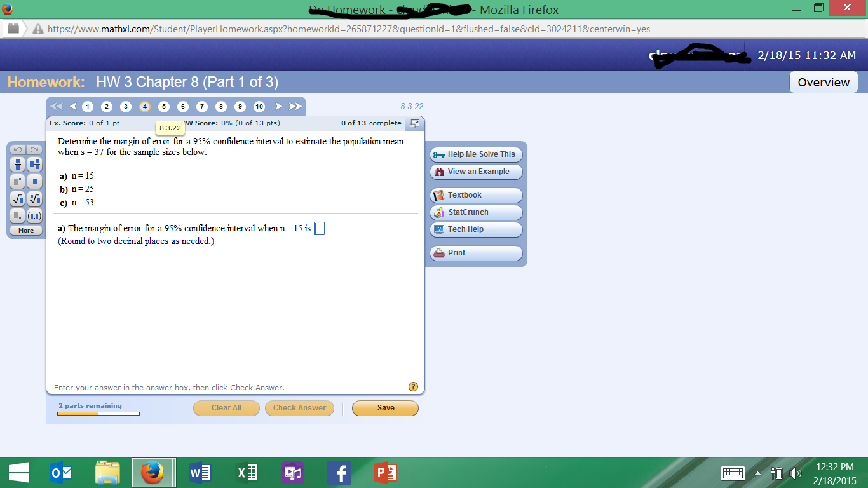Click the Overview tab

point(823,82)
